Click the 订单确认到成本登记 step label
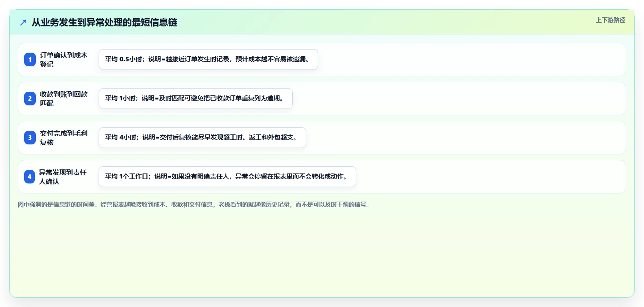Image resolution: width=644 pixels, height=307 pixels. click(x=64, y=59)
